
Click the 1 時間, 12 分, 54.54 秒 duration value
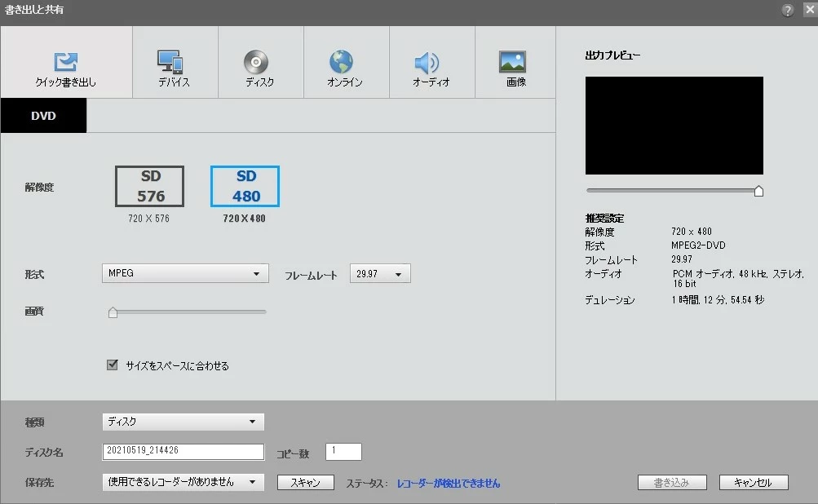pyautogui.click(x=719, y=300)
